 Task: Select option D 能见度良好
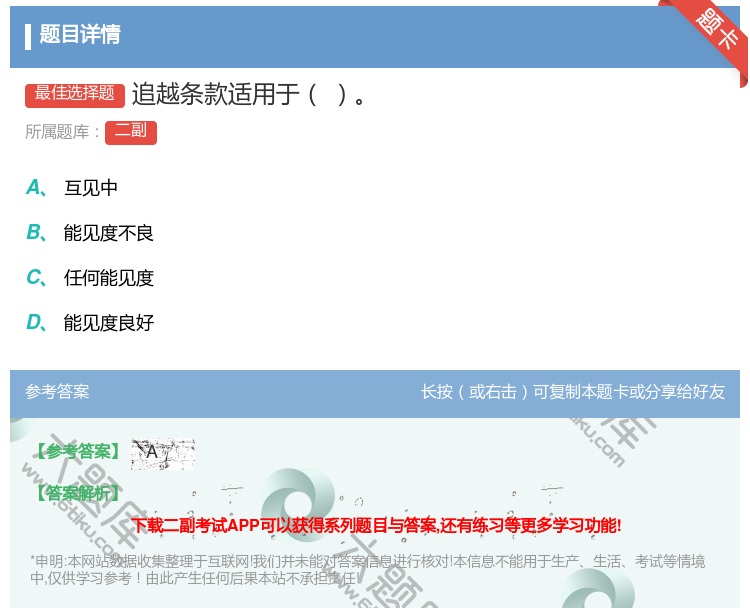pos(90,323)
